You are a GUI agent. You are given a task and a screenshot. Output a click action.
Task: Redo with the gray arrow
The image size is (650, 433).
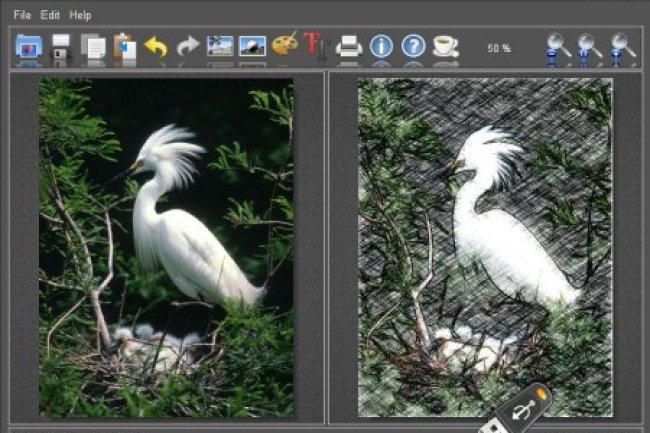click(188, 47)
